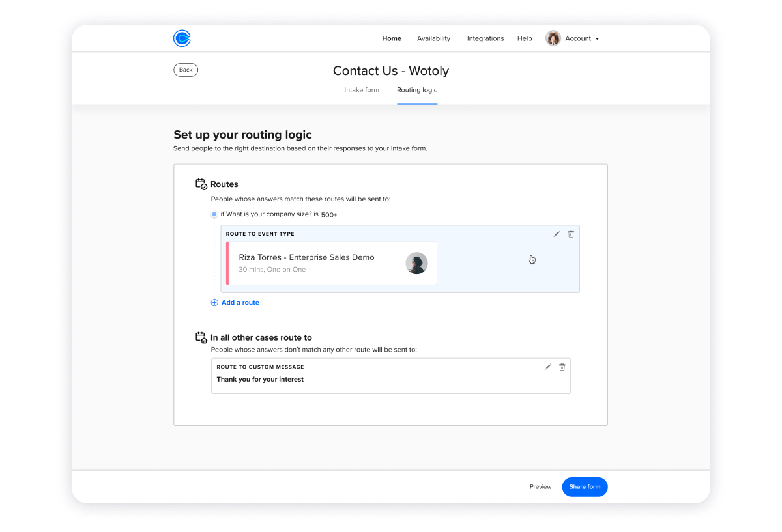
Task: Edit the event type route with pencil icon
Action: coord(557,234)
